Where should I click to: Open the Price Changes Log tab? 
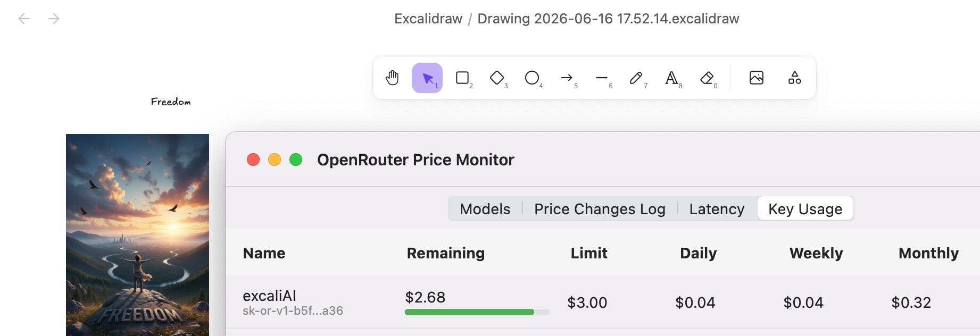coord(600,209)
